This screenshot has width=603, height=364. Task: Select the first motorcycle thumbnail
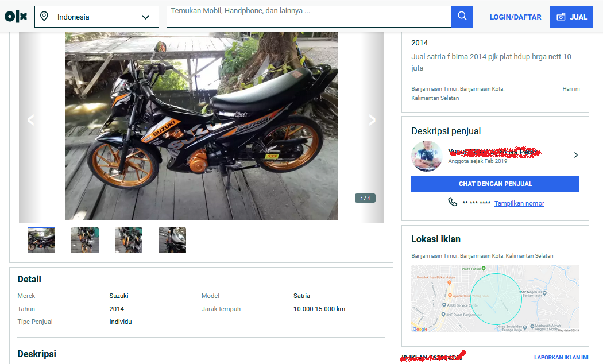tap(41, 240)
